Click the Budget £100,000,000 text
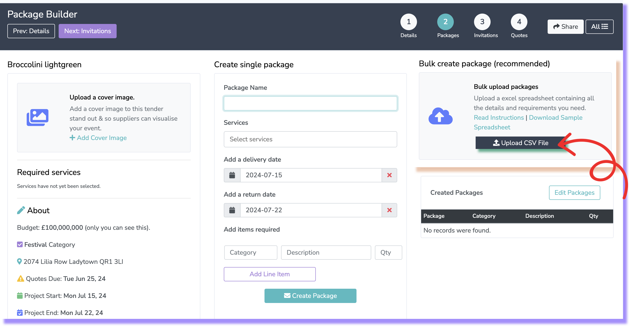Viewport: 644px width, 326px height. click(83, 228)
